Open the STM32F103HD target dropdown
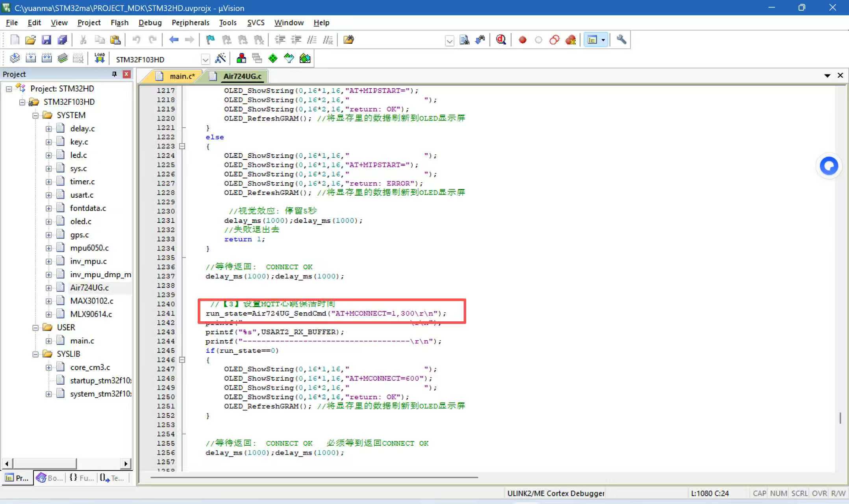Viewport: 849px width, 504px height. click(x=205, y=59)
